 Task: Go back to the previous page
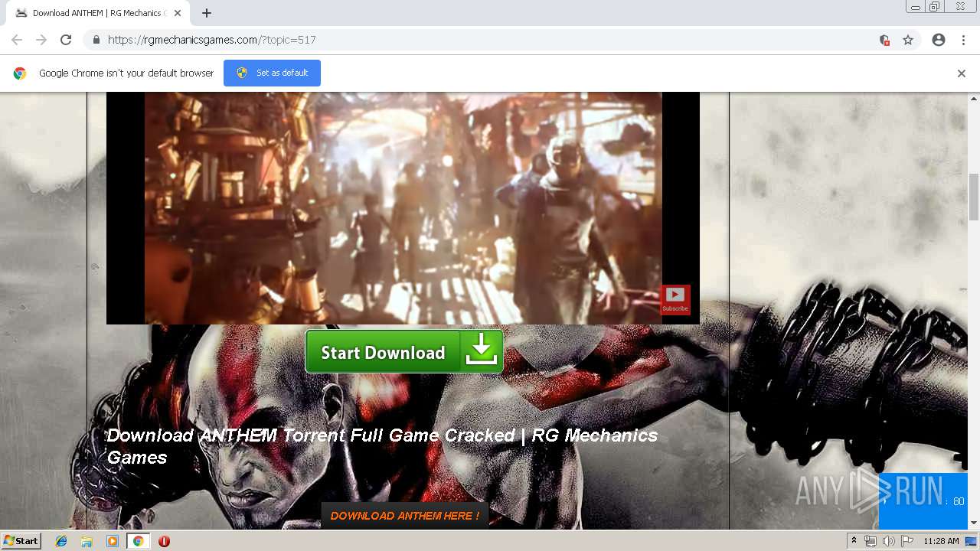(x=17, y=40)
